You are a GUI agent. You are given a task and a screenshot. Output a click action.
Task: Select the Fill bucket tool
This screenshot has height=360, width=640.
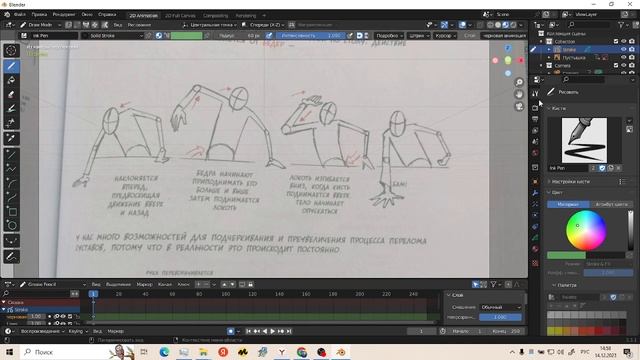point(11,80)
